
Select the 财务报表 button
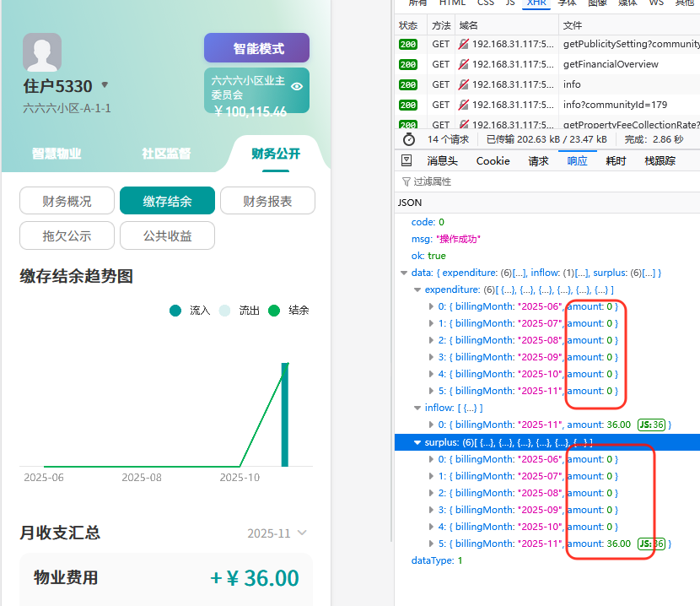coord(267,201)
